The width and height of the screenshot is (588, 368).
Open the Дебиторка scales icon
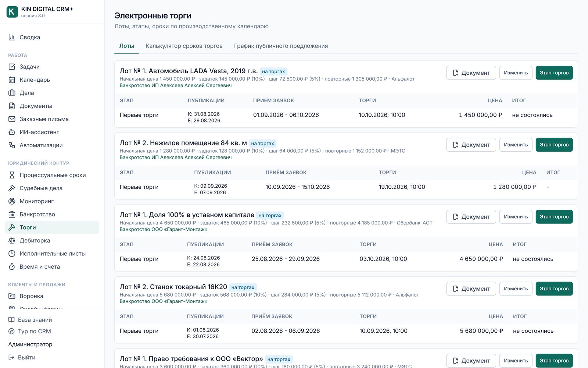(12, 240)
